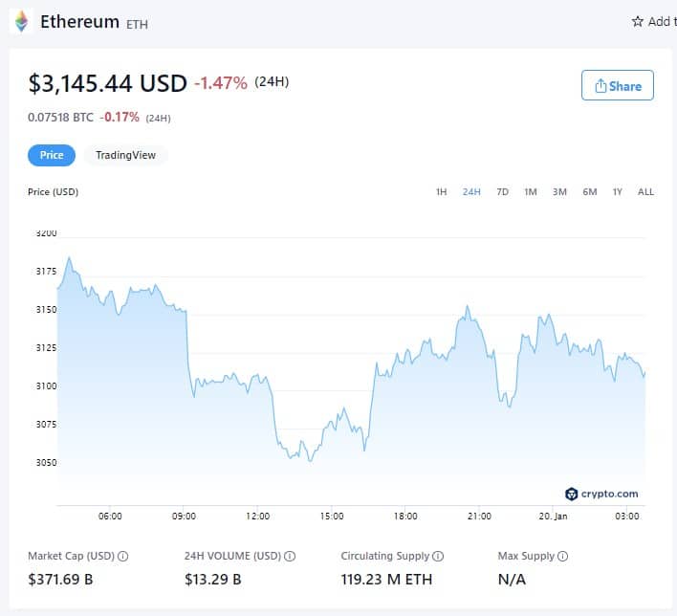
Task: Click the $371.69 B market cap value
Action: 60,580
